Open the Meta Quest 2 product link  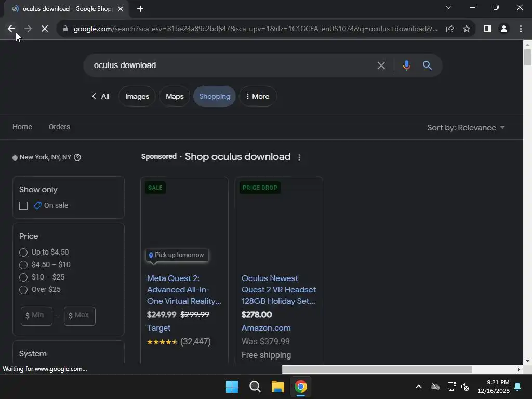(184, 290)
